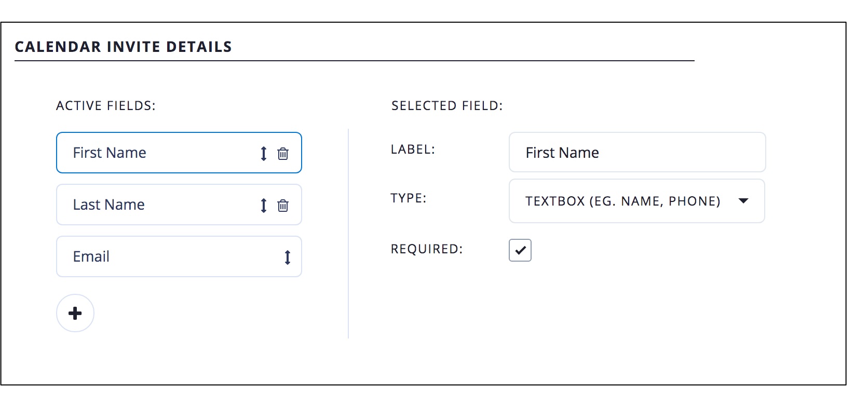The height and width of the screenshot is (407, 868).
Task: Click the TYPE: caption text
Action: [x=408, y=198]
